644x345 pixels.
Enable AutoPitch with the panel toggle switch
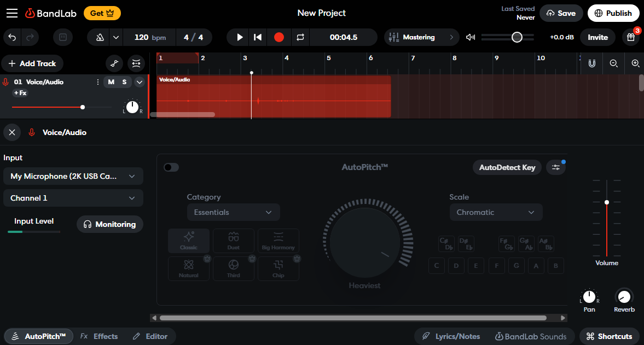(x=171, y=167)
